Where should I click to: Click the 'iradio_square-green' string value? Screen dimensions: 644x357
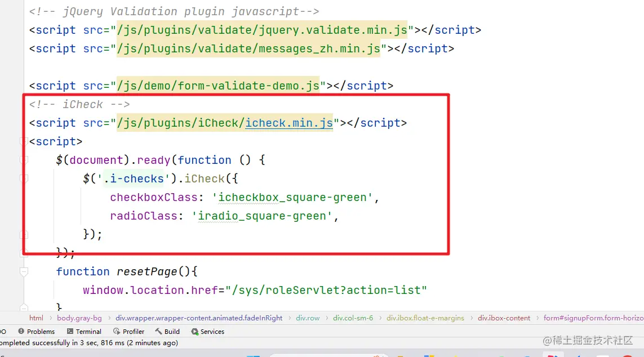[262, 216]
